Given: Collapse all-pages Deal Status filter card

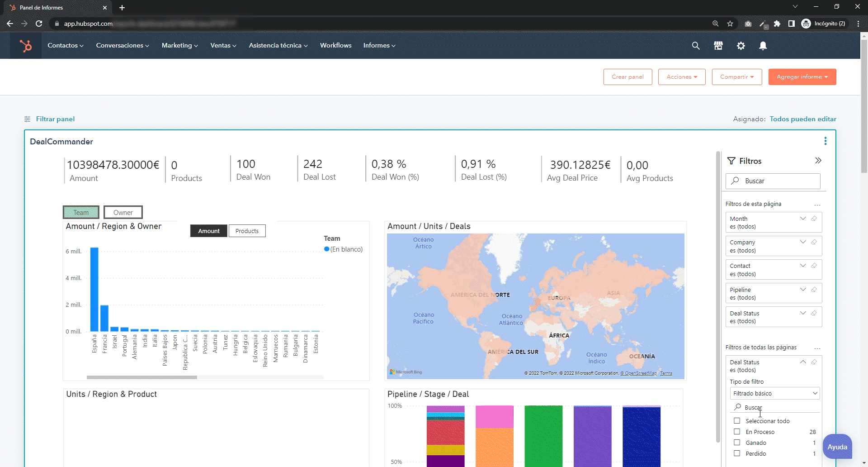Looking at the screenshot, I should pyautogui.click(x=803, y=362).
